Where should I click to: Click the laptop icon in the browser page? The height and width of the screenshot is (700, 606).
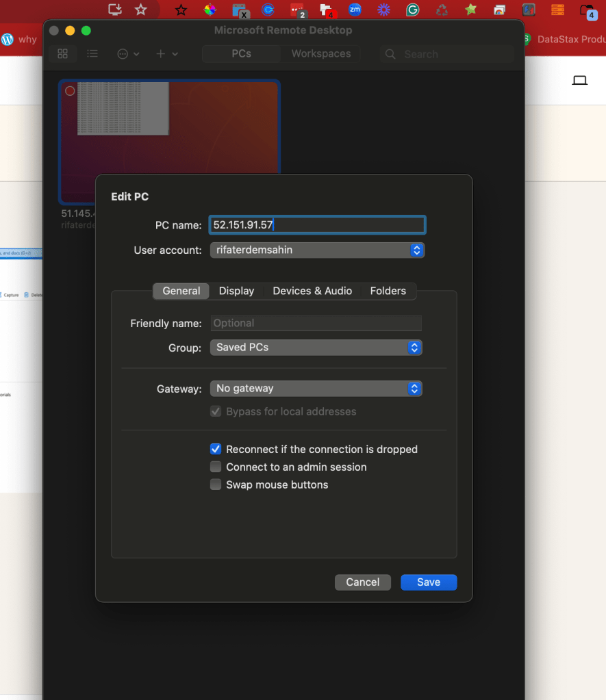[x=579, y=80]
